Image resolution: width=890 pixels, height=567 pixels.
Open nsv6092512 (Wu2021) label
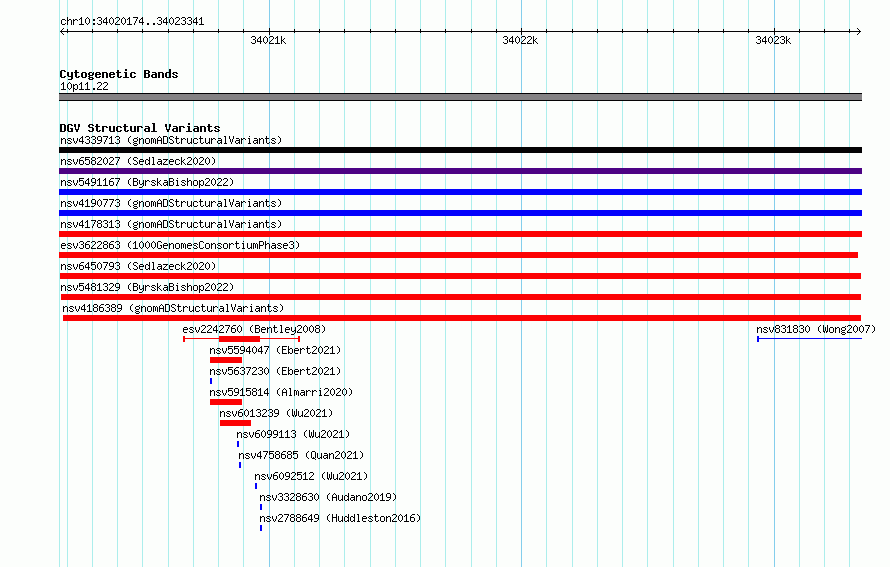coord(311,476)
